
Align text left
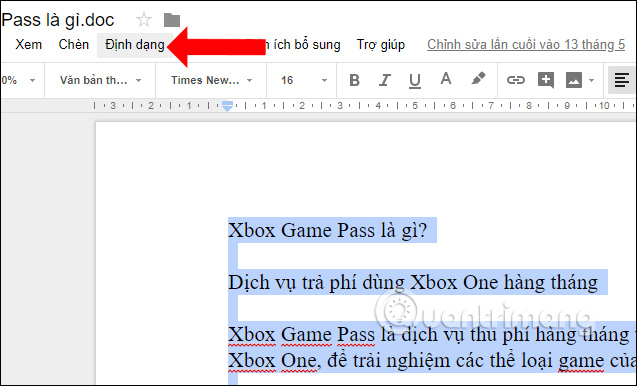[622, 80]
